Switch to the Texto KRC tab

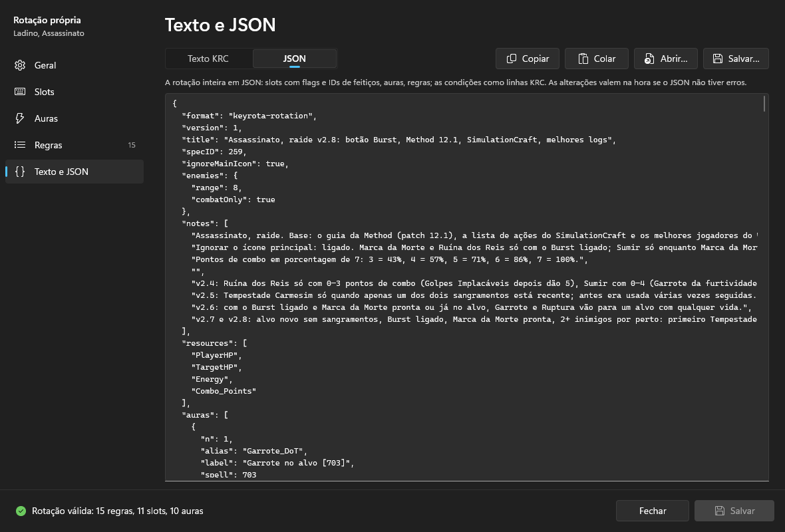pos(208,59)
